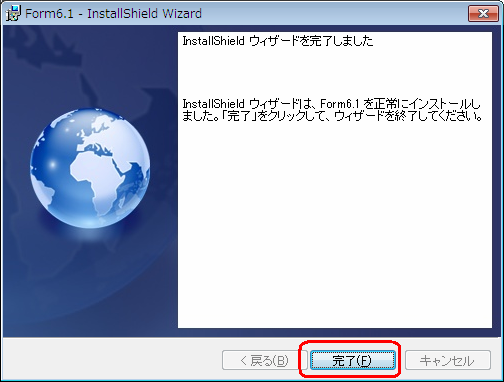This screenshot has height=382, width=504.
Task: Click the installer icon in title bar
Action: pyautogui.click(x=13, y=13)
